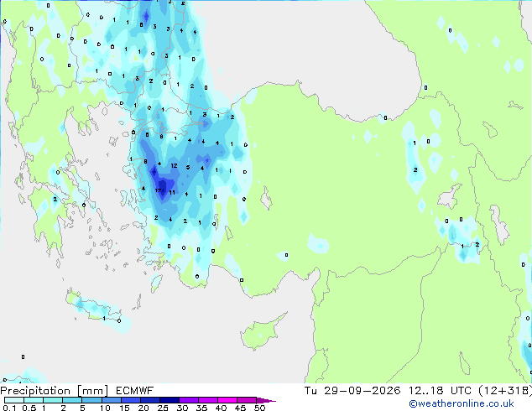532x411 pixels.
Task: Click the 'Precipitation [mm]' title label
Action: (x=55, y=391)
